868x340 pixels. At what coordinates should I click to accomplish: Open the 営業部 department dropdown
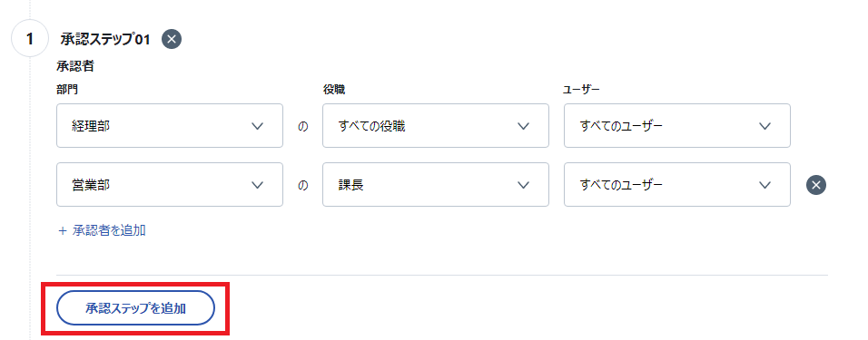click(170, 185)
